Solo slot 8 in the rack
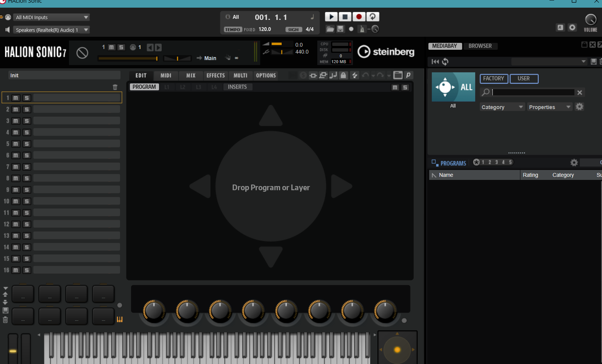The image size is (602, 364). 26,178
